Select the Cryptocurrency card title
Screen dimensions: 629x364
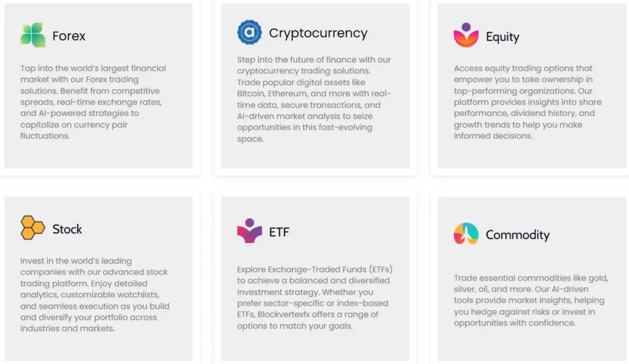point(318,33)
